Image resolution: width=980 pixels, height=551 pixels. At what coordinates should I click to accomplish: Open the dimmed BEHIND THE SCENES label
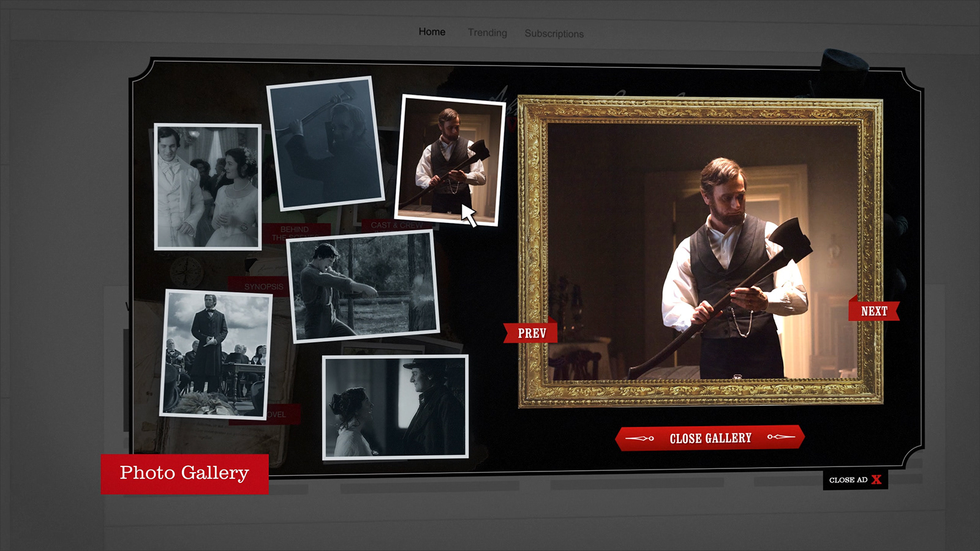pos(295,233)
